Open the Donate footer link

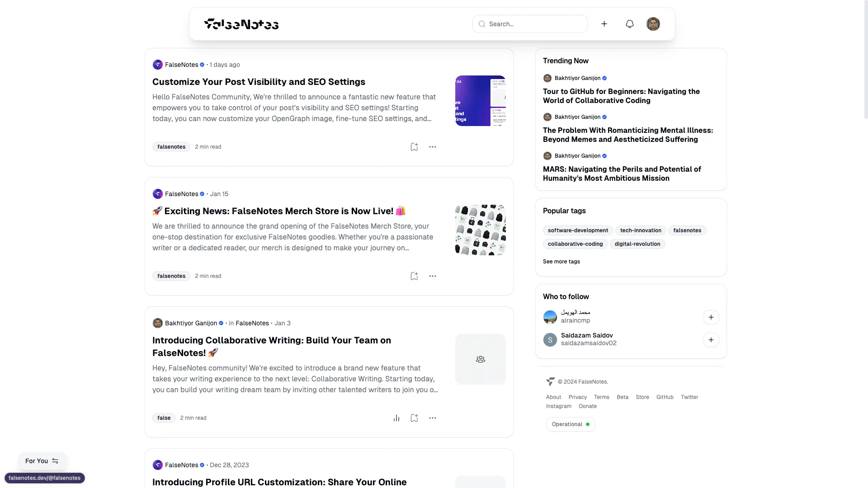coord(588,406)
